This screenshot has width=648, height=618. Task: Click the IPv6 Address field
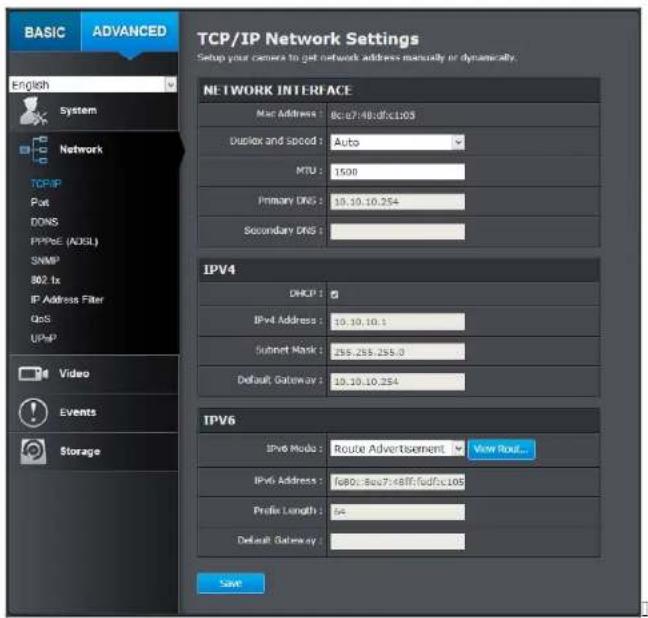tap(397, 482)
